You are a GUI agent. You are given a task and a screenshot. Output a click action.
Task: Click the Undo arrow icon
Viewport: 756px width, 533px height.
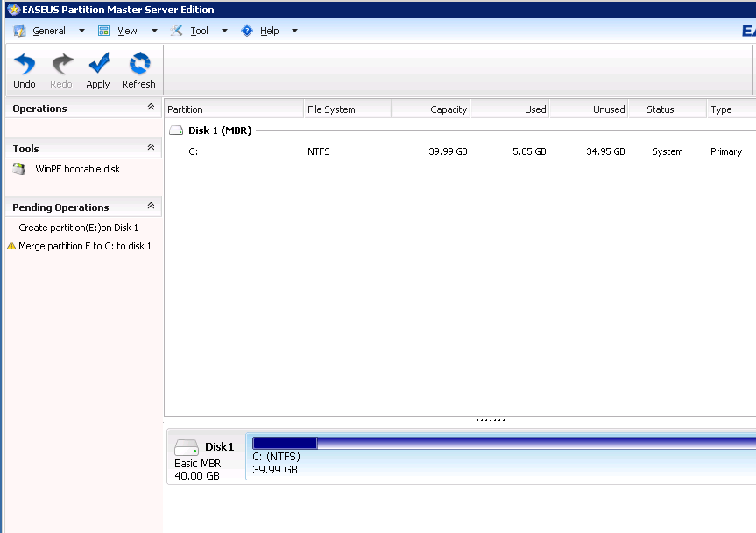[x=25, y=64]
